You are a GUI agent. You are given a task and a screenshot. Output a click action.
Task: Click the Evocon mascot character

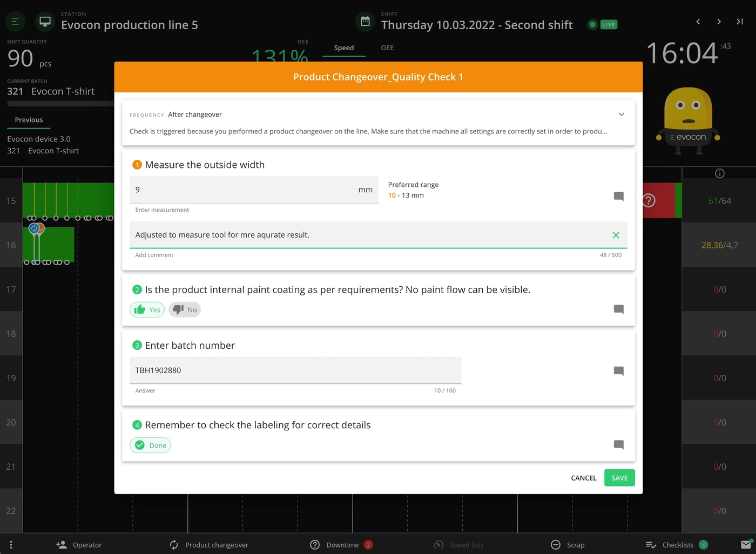pyautogui.click(x=688, y=121)
